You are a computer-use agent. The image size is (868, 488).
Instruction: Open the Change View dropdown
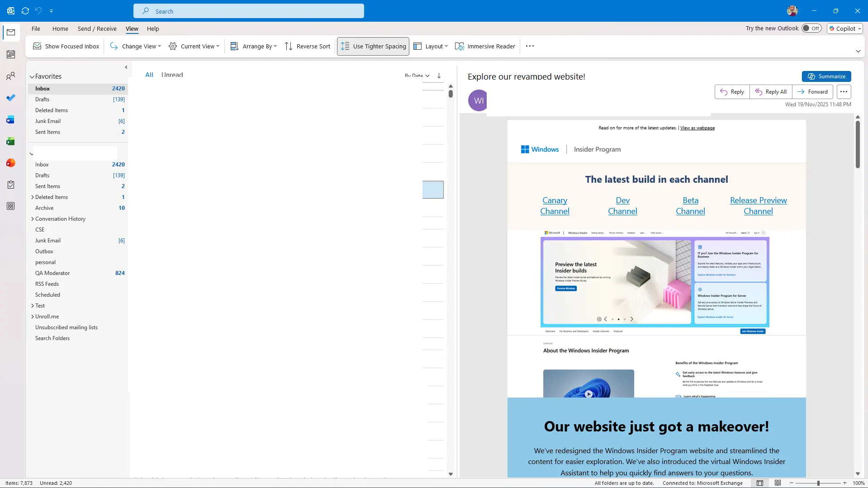[135, 46]
